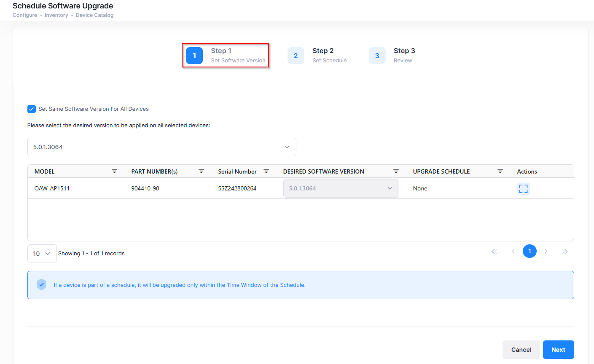
Task: Open the PART NUMBER(s) column filter
Action: coord(201,171)
